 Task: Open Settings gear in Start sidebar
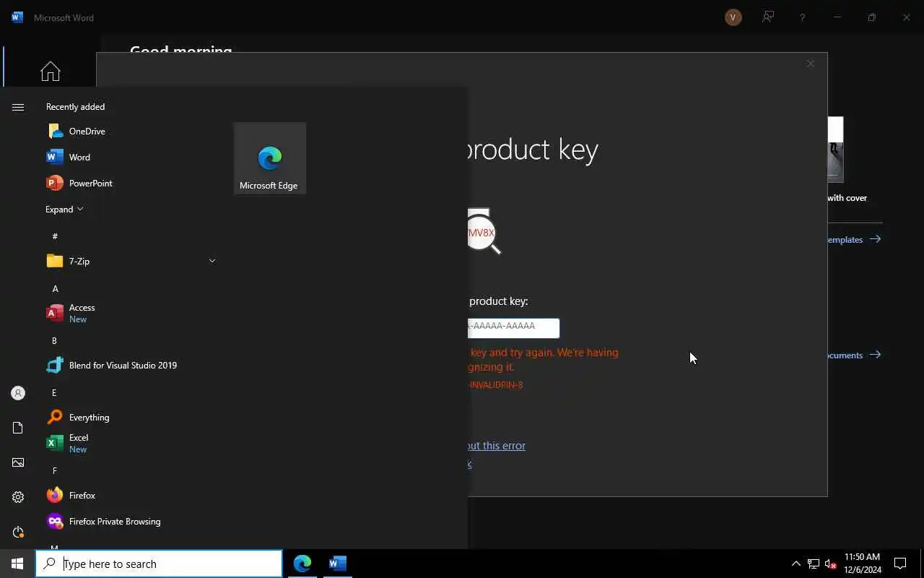pos(18,497)
